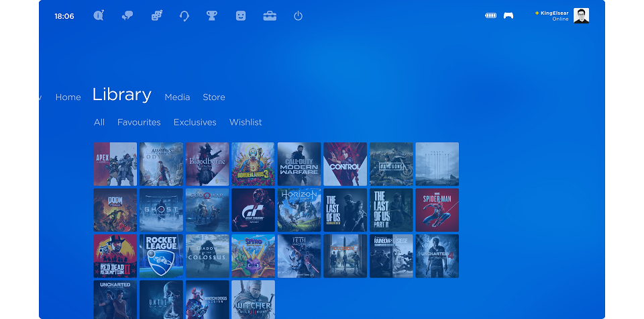This screenshot has height=319, width=644.
Task: Click the power icon
Action: [298, 16]
